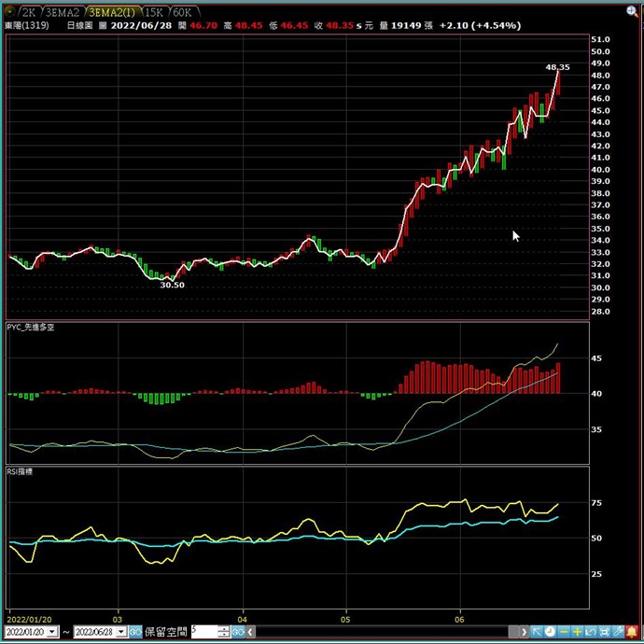
Task: Click the fit-to-screen icon
Action: 604,632
